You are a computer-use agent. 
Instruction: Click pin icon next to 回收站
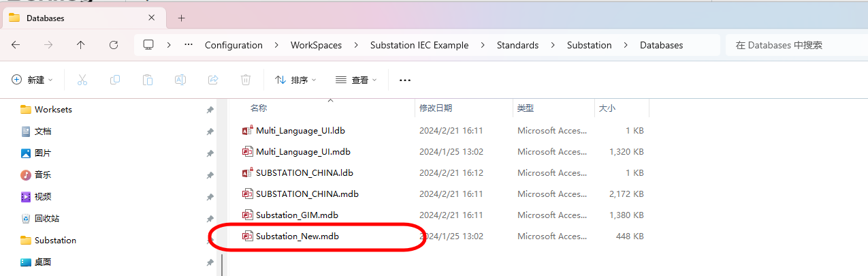coord(210,219)
